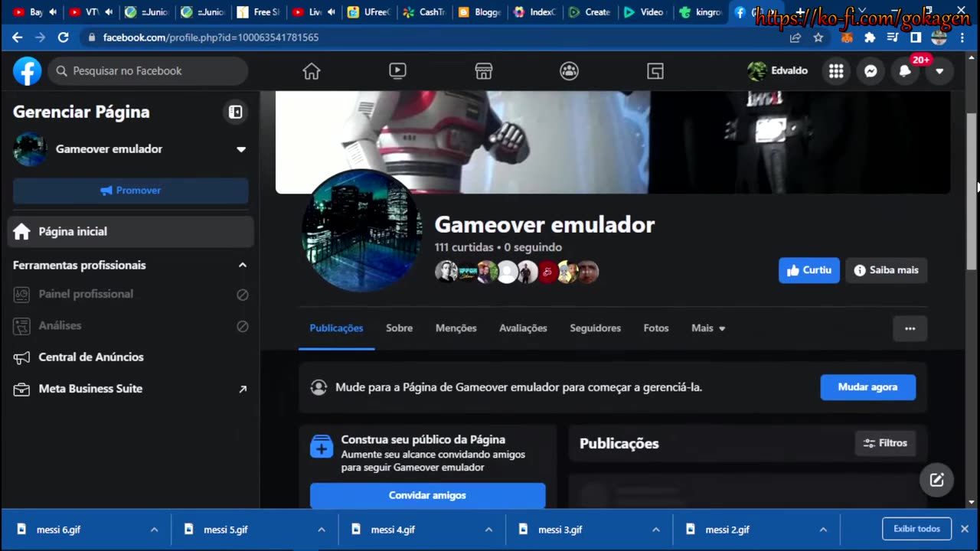Click the Convidar amigos button
The width and height of the screenshot is (980, 551).
[x=427, y=495]
